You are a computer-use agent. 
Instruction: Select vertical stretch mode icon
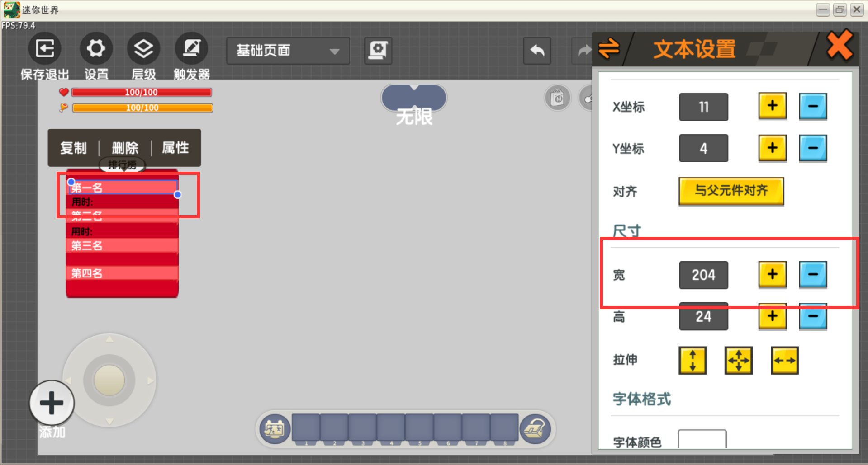(x=693, y=360)
